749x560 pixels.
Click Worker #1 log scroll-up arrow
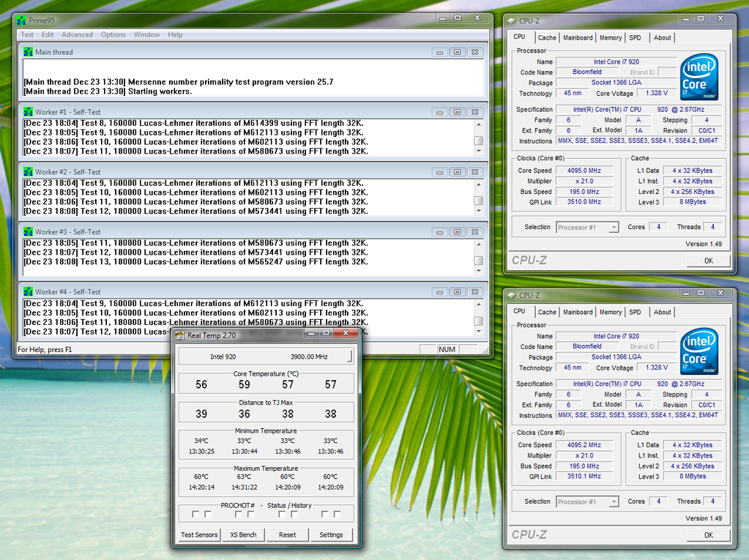479,124
